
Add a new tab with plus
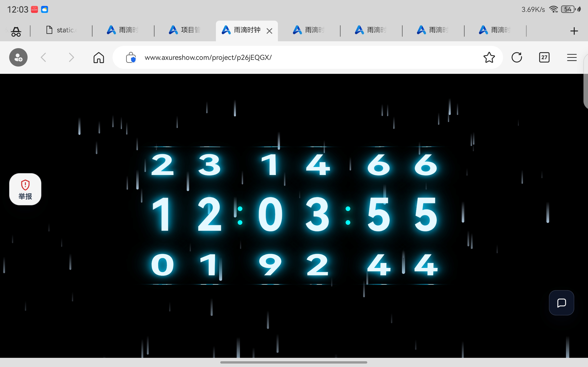point(574,31)
